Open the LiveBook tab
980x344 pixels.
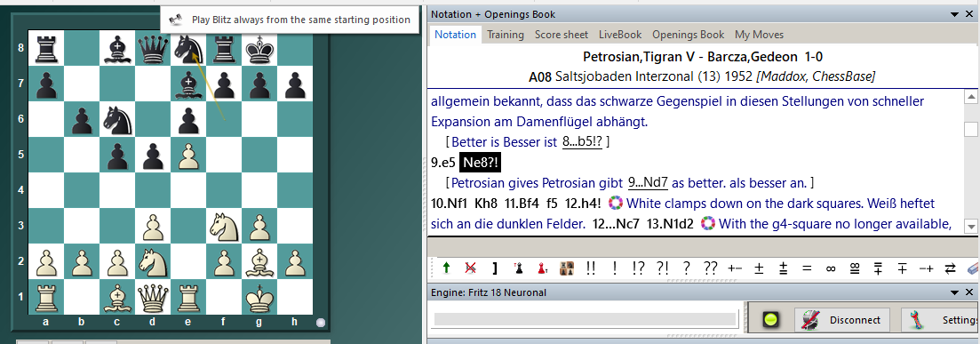(x=621, y=35)
